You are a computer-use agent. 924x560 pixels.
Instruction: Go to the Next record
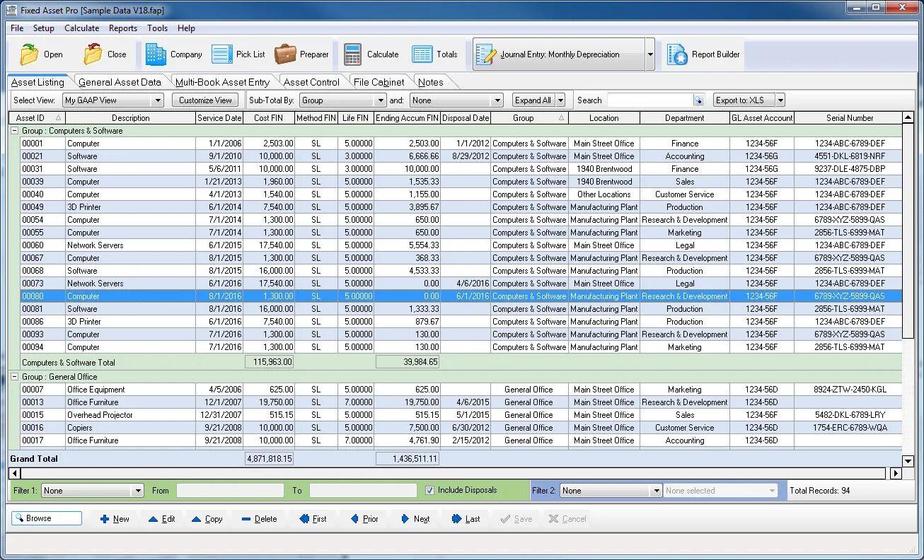415,519
